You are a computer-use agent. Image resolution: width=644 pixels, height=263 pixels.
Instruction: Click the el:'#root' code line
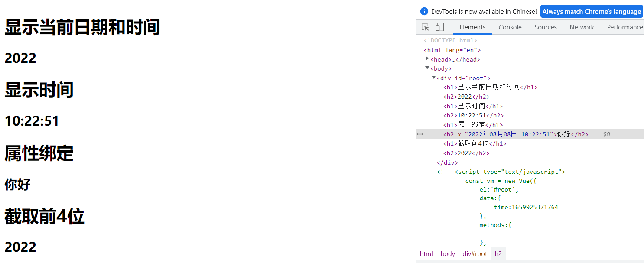point(499,189)
